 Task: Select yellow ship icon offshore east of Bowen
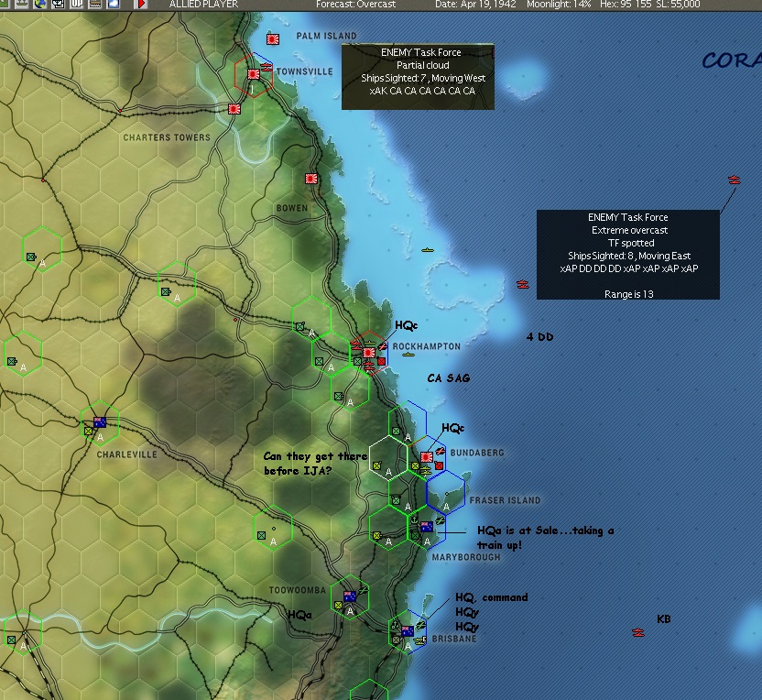[x=427, y=250]
